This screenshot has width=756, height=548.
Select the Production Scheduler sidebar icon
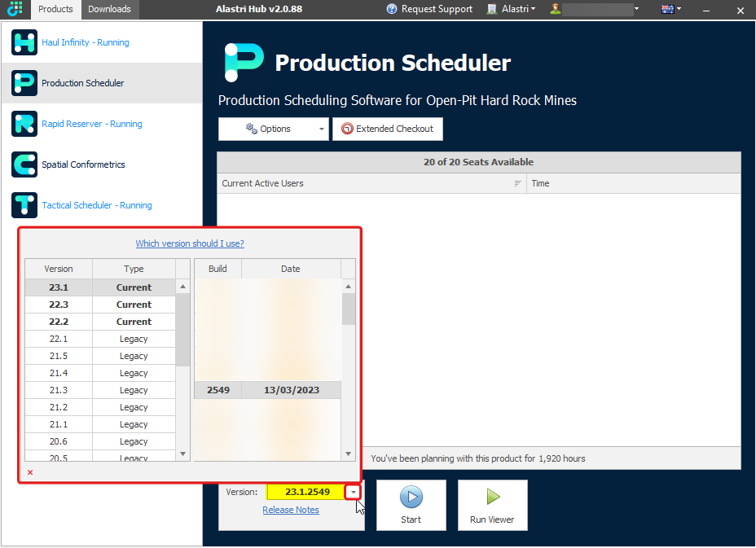pyautogui.click(x=24, y=83)
